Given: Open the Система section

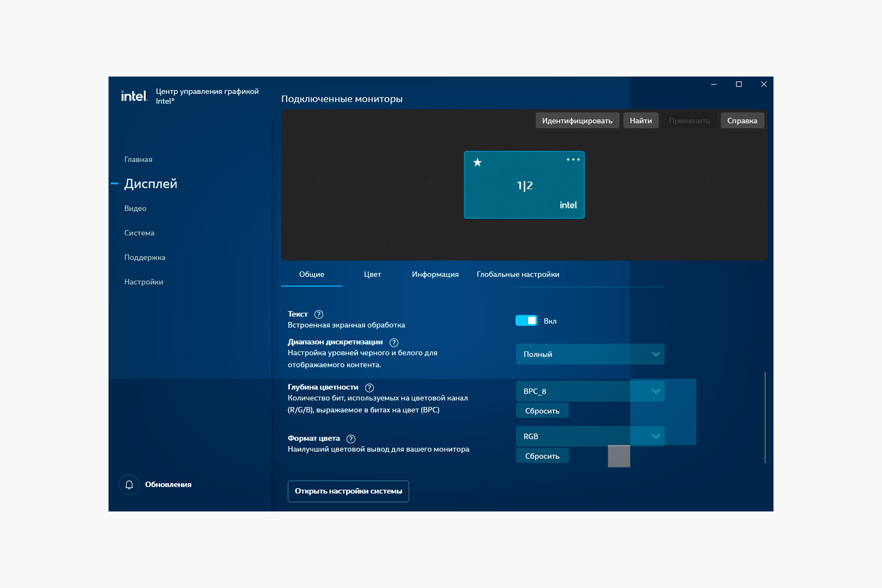Looking at the screenshot, I should pyautogui.click(x=139, y=233).
